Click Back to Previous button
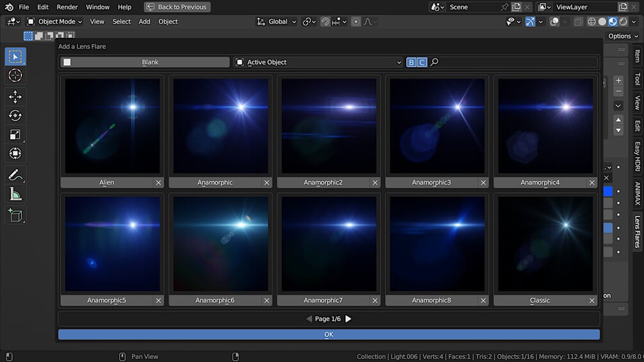The height and width of the screenshot is (362, 644). click(x=177, y=7)
